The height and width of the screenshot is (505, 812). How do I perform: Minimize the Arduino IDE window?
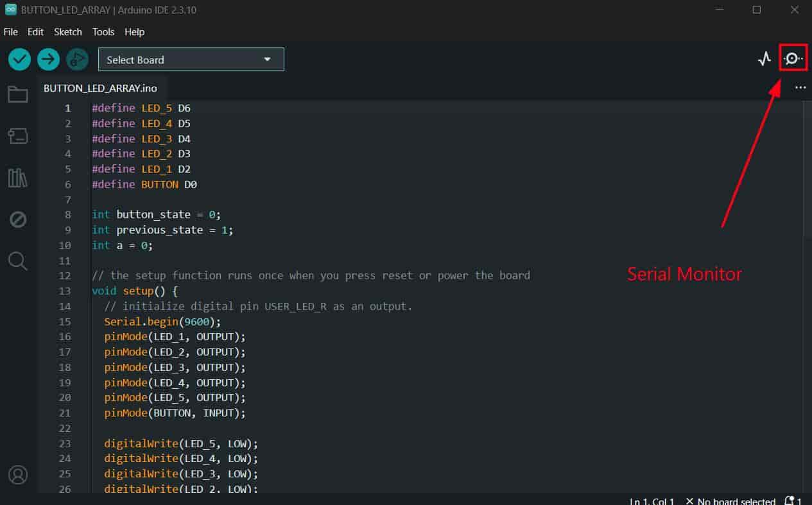[x=719, y=10]
